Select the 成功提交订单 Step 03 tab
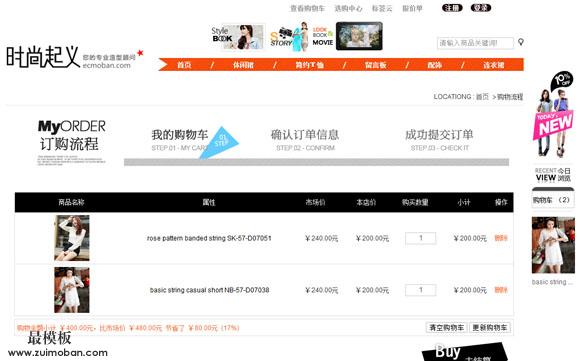The width and height of the screenshot is (580, 361). (x=439, y=140)
